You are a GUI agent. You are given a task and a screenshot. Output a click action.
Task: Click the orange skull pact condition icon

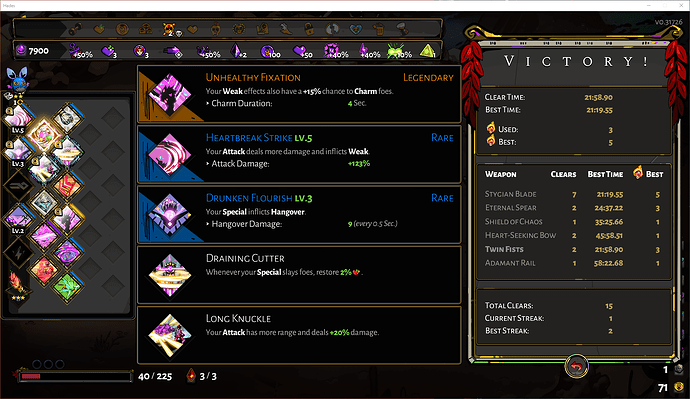169,29
